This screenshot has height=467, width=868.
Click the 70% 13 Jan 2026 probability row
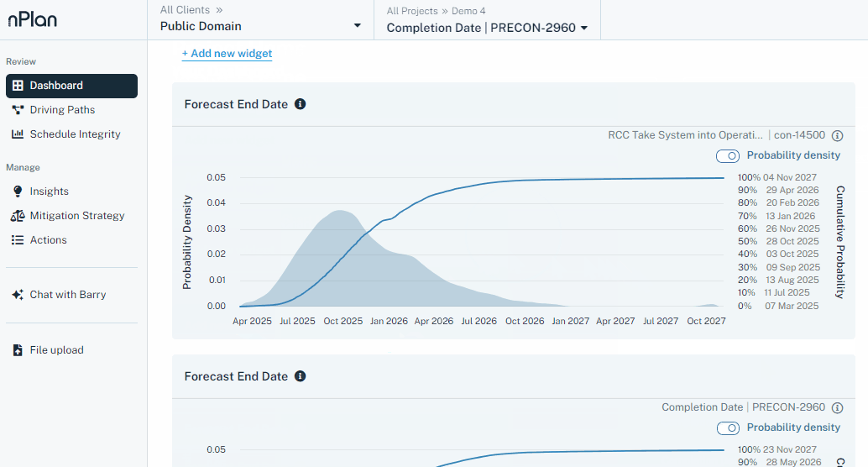[x=776, y=216]
